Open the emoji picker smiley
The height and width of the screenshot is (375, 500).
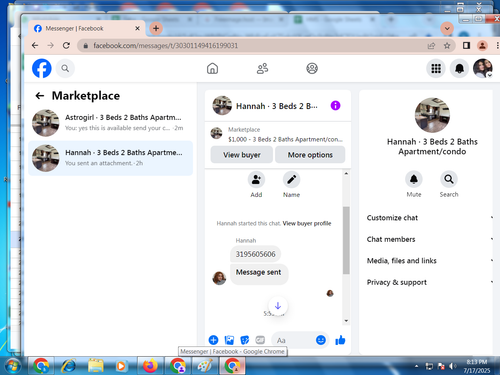321,340
